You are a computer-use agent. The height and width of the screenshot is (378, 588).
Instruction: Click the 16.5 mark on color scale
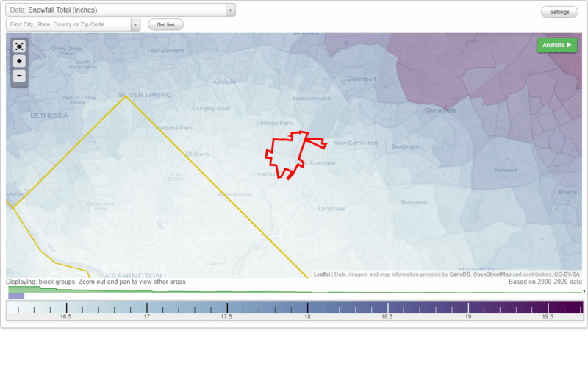click(x=66, y=316)
